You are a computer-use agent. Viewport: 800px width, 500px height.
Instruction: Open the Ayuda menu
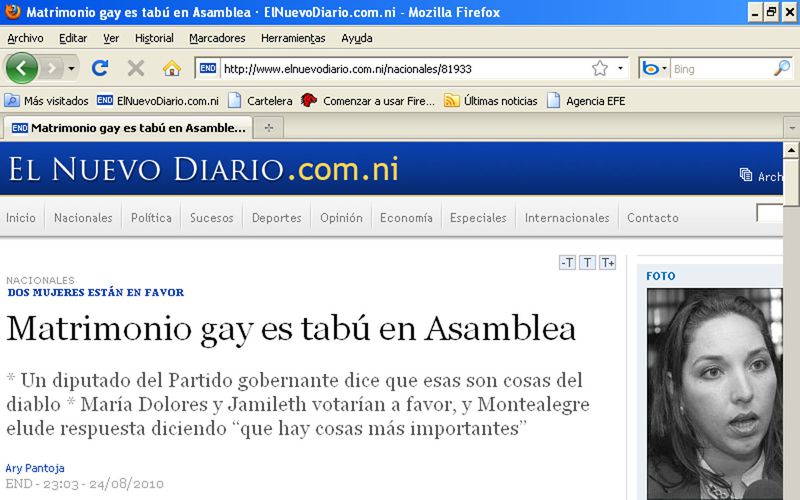point(357,38)
